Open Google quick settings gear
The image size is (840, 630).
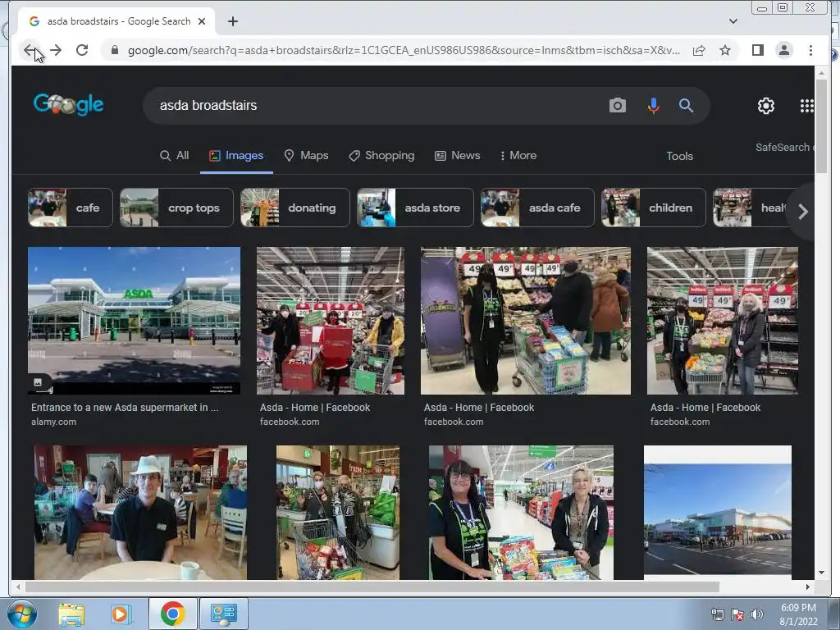click(x=766, y=106)
